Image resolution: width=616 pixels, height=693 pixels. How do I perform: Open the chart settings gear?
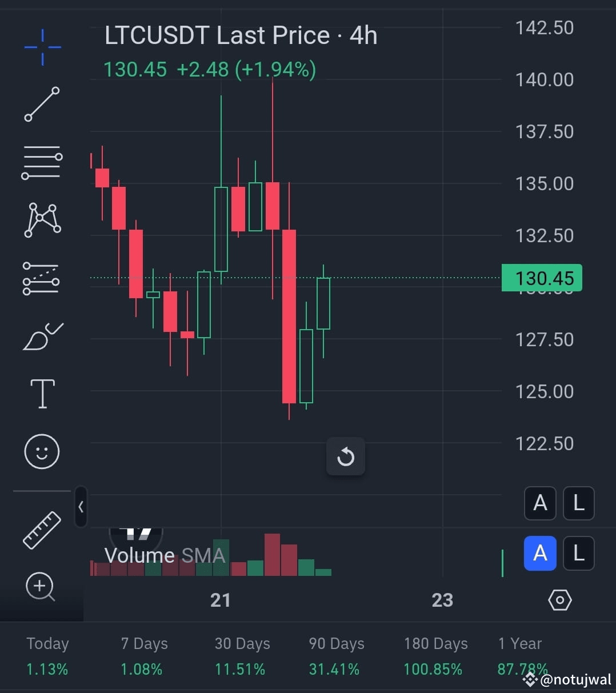[x=560, y=600]
